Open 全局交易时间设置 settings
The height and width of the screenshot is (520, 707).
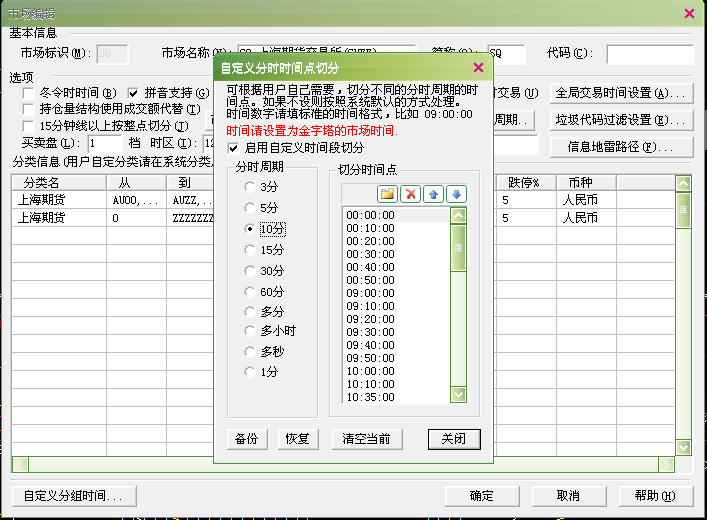(623, 93)
